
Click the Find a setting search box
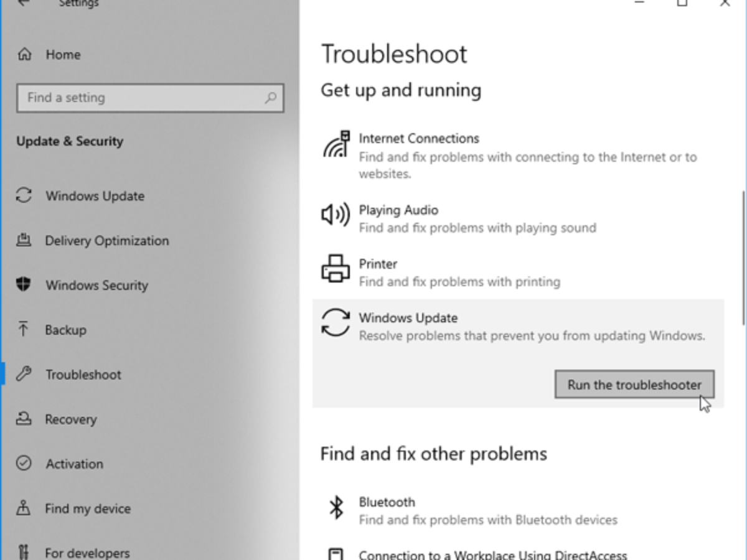pyautogui.click(x=150, y=98)
